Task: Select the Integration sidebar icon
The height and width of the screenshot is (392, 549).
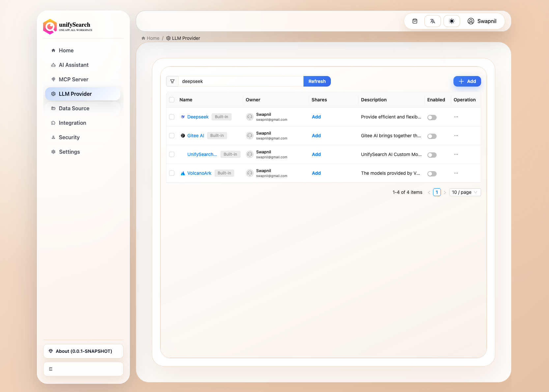Action: coord(53,123)
